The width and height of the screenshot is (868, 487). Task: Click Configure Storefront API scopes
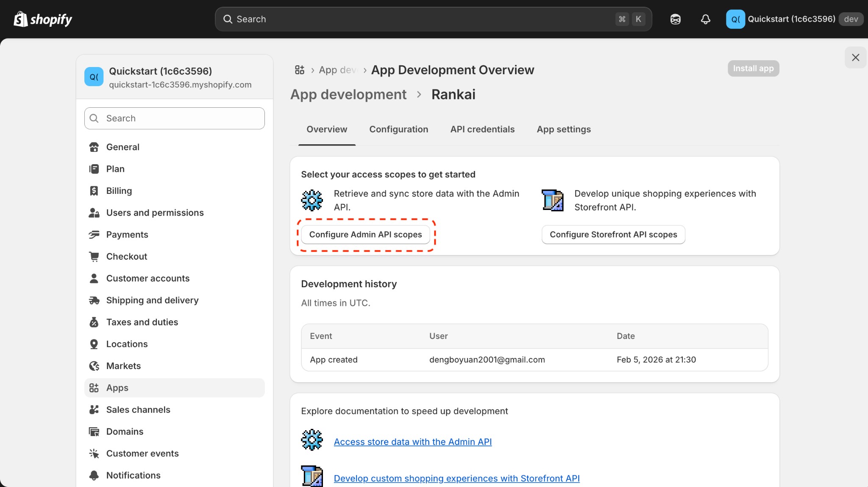(613, 234)
